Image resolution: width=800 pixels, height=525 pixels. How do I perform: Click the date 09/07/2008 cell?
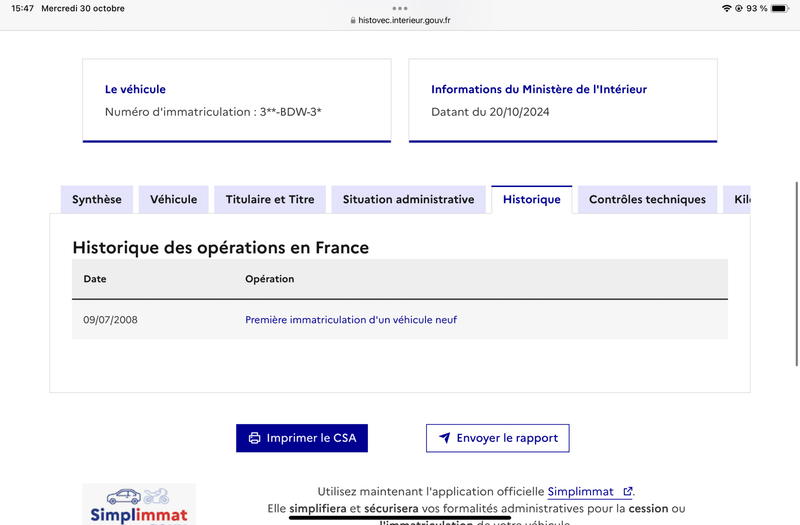(x=110, y=320)
